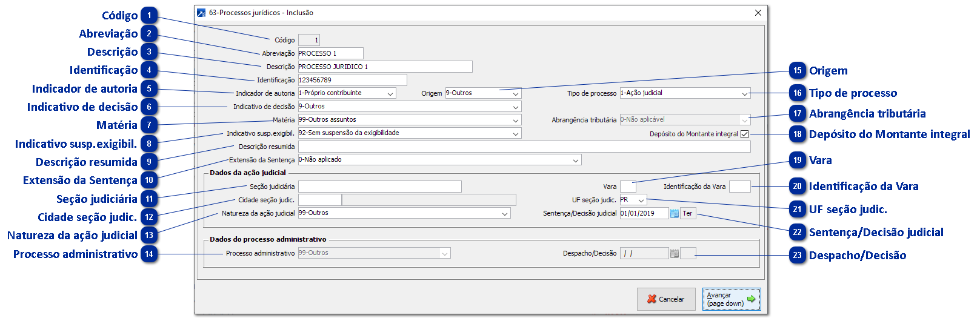Click the Cancelar button
This screenshot has height=321, width=980.
tap(666, 299)
